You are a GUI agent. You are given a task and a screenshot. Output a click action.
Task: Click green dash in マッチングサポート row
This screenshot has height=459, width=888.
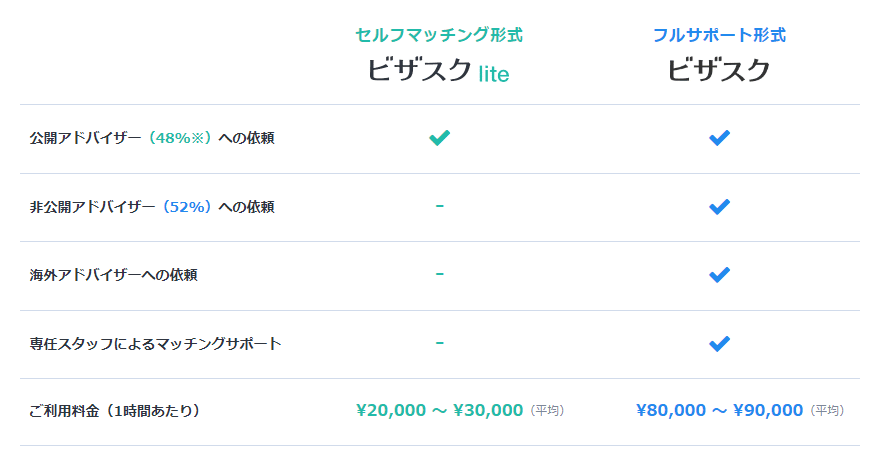pyautogui.click(x=439, y=343)
